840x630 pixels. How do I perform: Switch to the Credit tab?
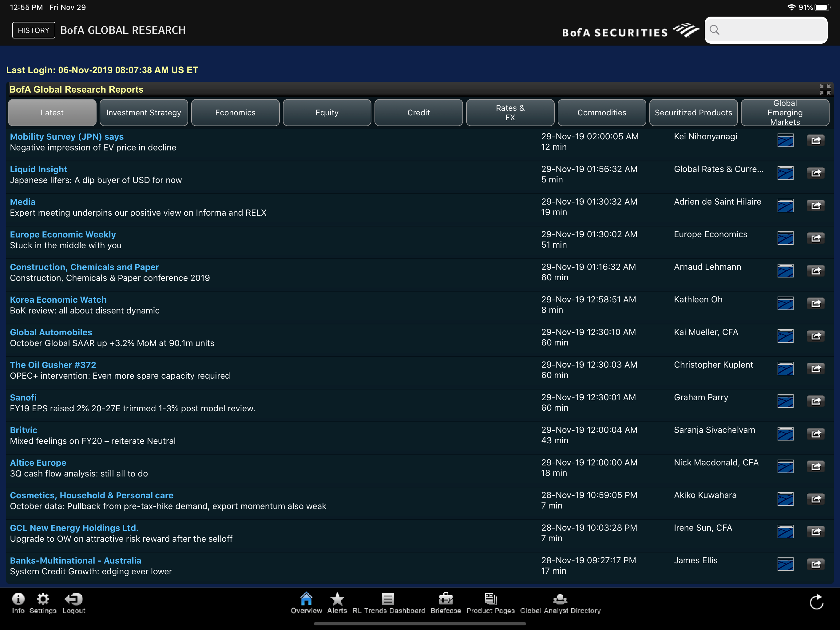click(418, 113)
